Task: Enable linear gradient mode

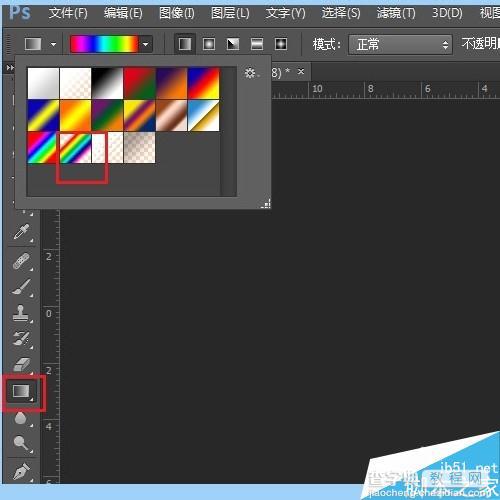Action: tap(185, 44)
